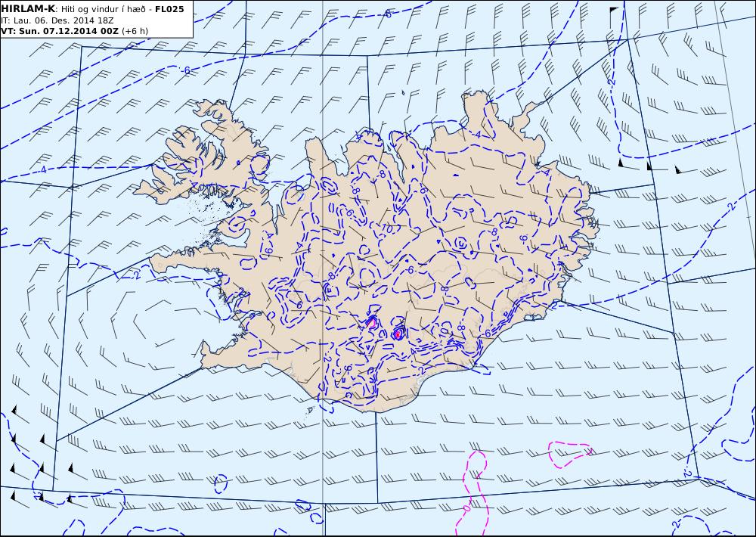Select the 'Hiti og vindur í hæð' title text
Image resolution: width=756 pixels, height=537 pixels.
click(x=104, y=10)
